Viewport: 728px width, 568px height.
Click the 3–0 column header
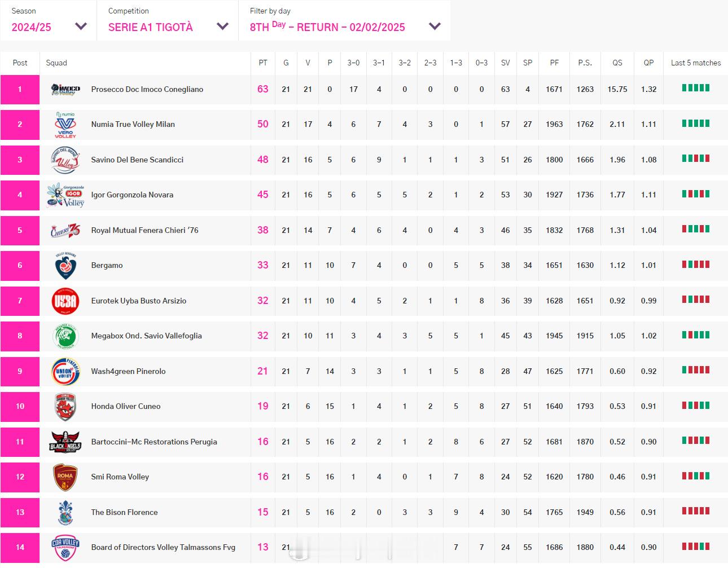tap(353, 63)
